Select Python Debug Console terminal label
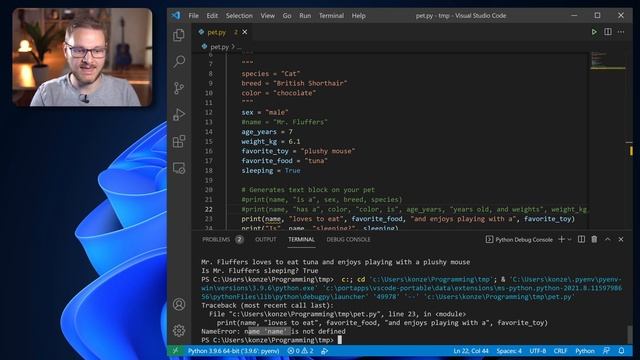Viewport: 640px width, 360px height. tap(519, 240)
